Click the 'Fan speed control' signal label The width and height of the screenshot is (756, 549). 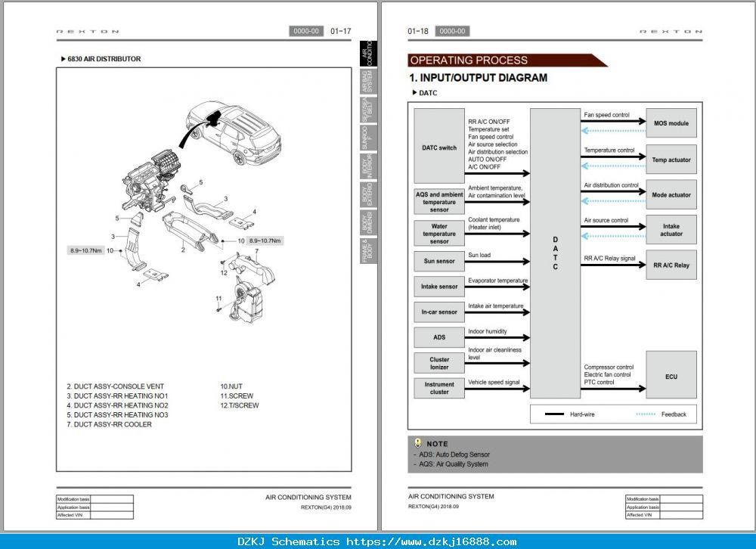pos(606,115)
